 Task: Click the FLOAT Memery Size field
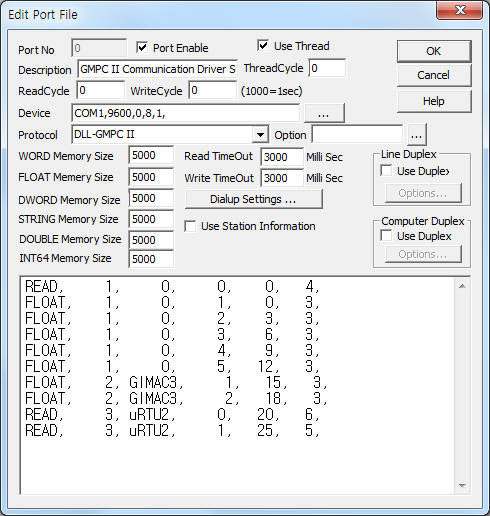(x=151, y=177)
